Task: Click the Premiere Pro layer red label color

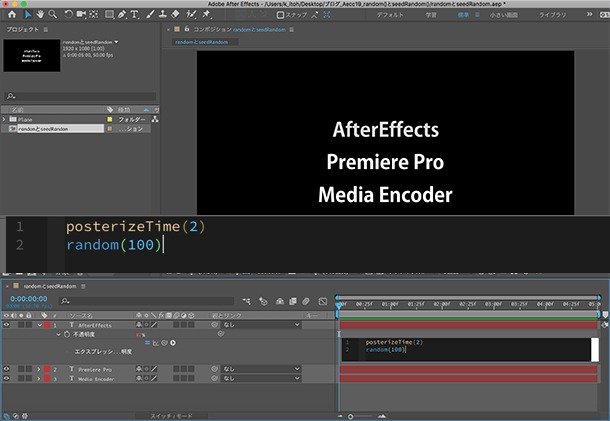Action: [x=47, y=369]
